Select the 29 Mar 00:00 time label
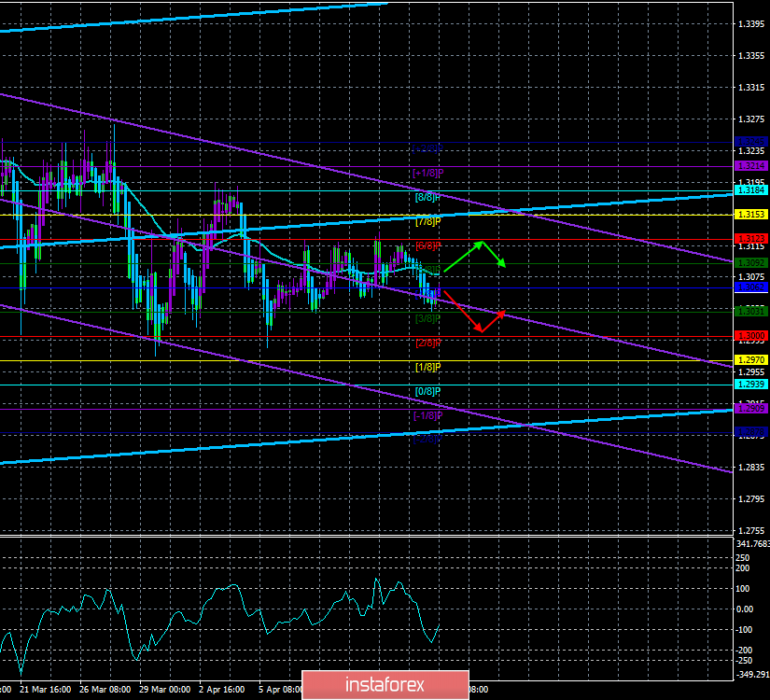This screenshot has height=700, width=770. tap(165, 690)
